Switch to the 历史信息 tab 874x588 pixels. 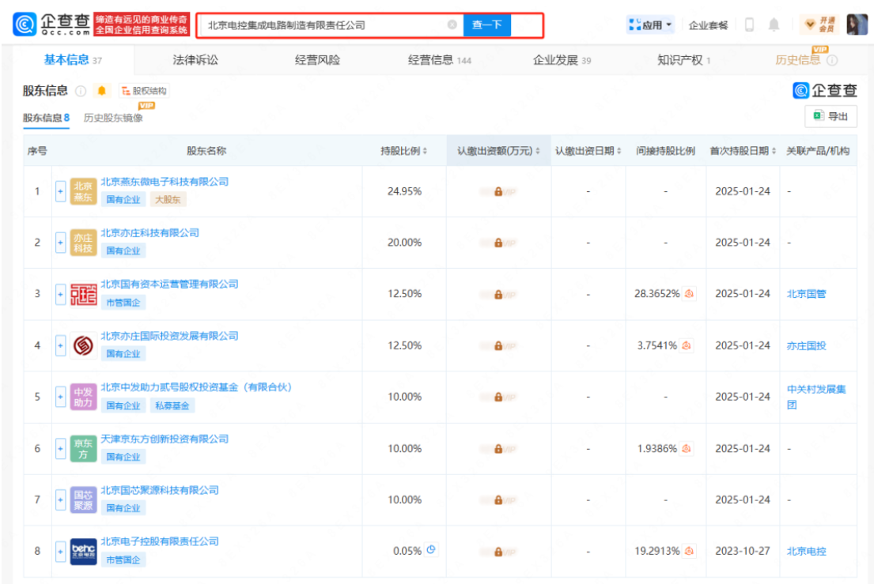[x=797, y=60]
